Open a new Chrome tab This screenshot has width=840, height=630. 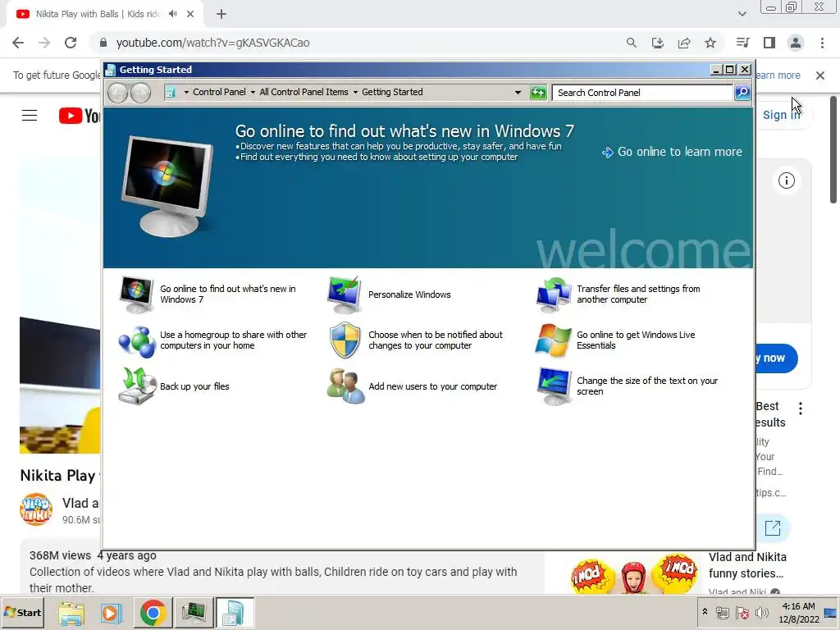(221, 14)
